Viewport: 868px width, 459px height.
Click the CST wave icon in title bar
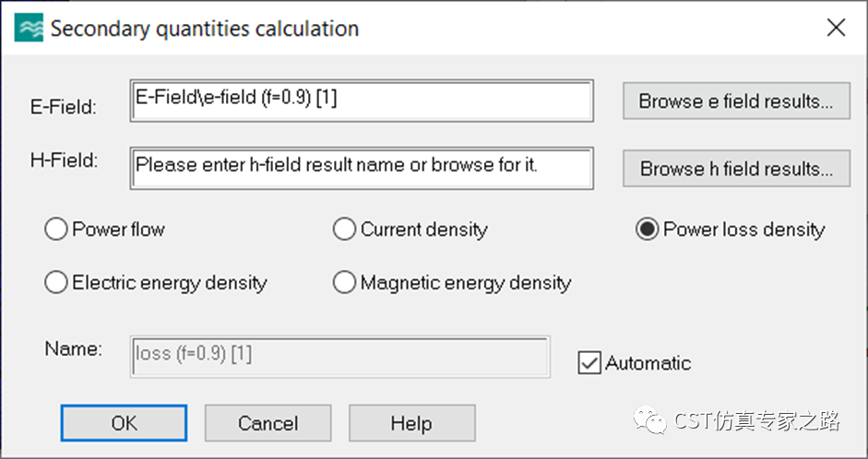30,29
